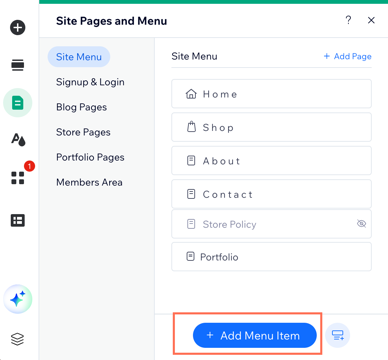The height and width of the screenshot is (360, 388).
Task: Select the Shop menu item
Action: (271, 127)
